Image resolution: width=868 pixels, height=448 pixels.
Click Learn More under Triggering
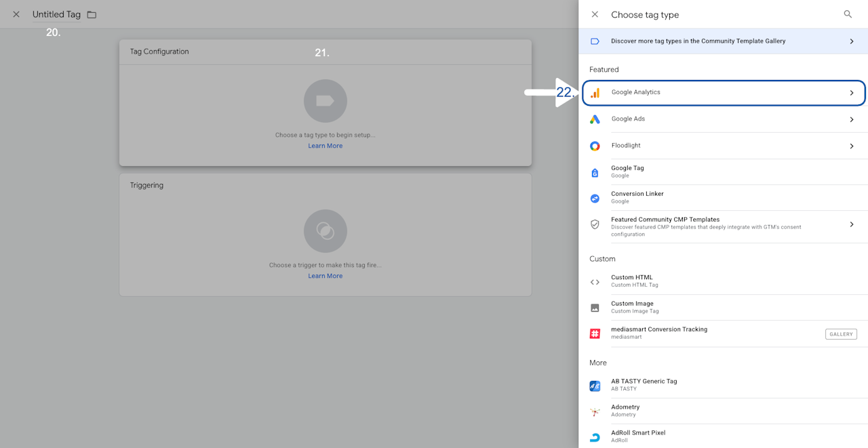(x=325, y=276)
